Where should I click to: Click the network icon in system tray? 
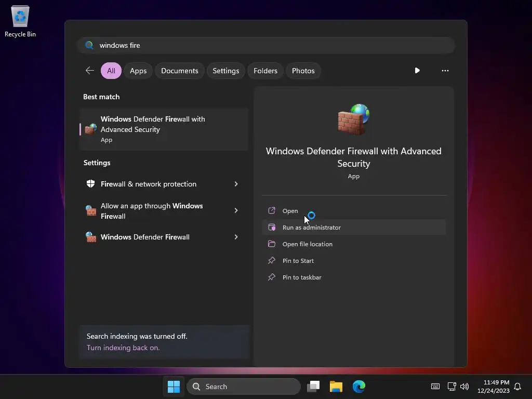[x=451, y=387]
